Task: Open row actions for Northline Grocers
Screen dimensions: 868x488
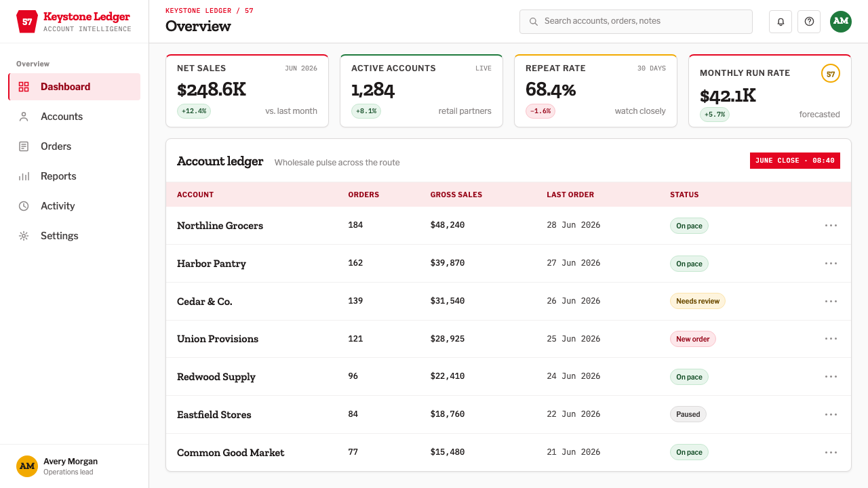Action: [x=831, y=226]
